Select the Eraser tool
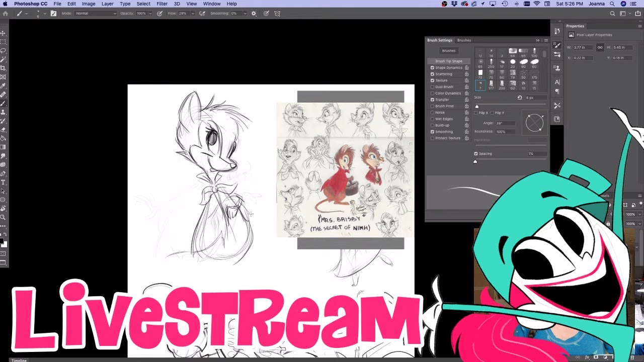 3,129
